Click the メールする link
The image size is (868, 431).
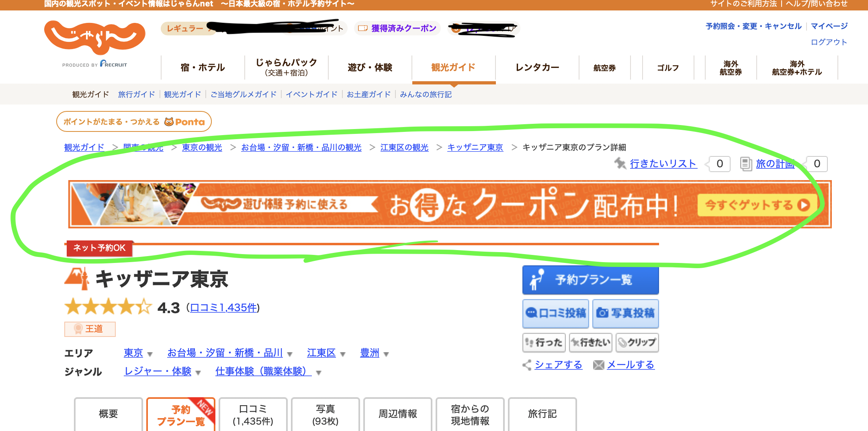tap(631, 365)
